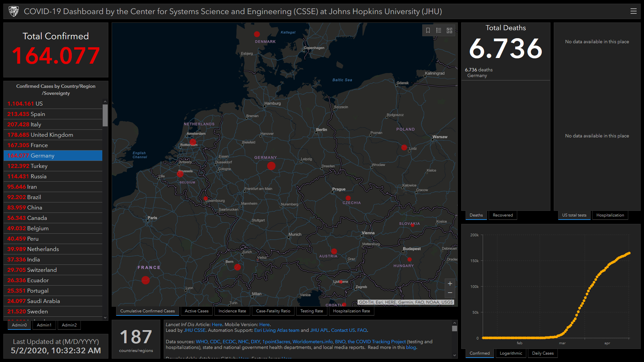
Task: Open the map bookmarks icon
Action: pyautogui.click(x=428, y=31)
